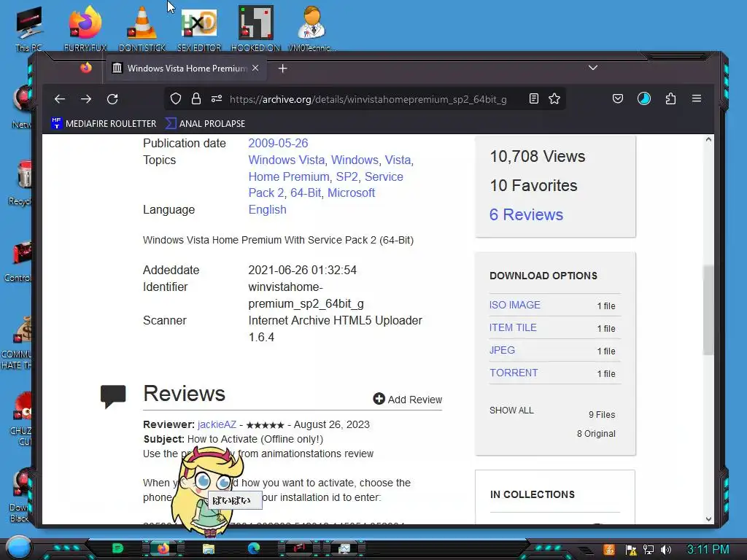Click the volume speaker tray icon

(666, 550)
